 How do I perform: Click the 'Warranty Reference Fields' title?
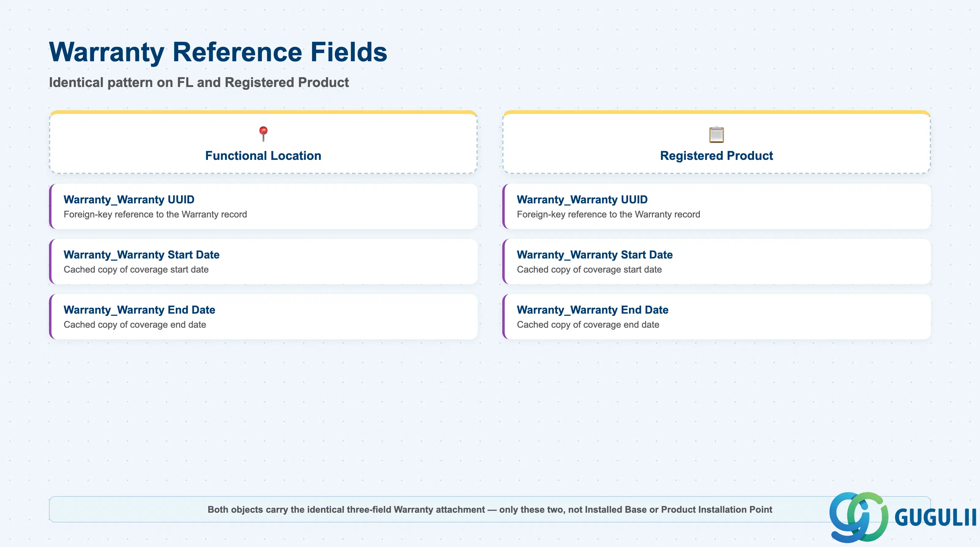218,52
